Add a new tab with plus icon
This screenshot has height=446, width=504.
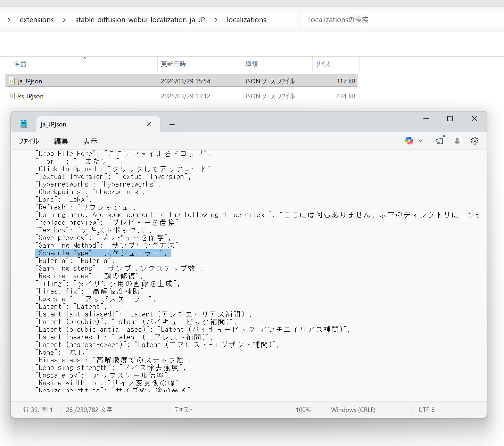172,124
